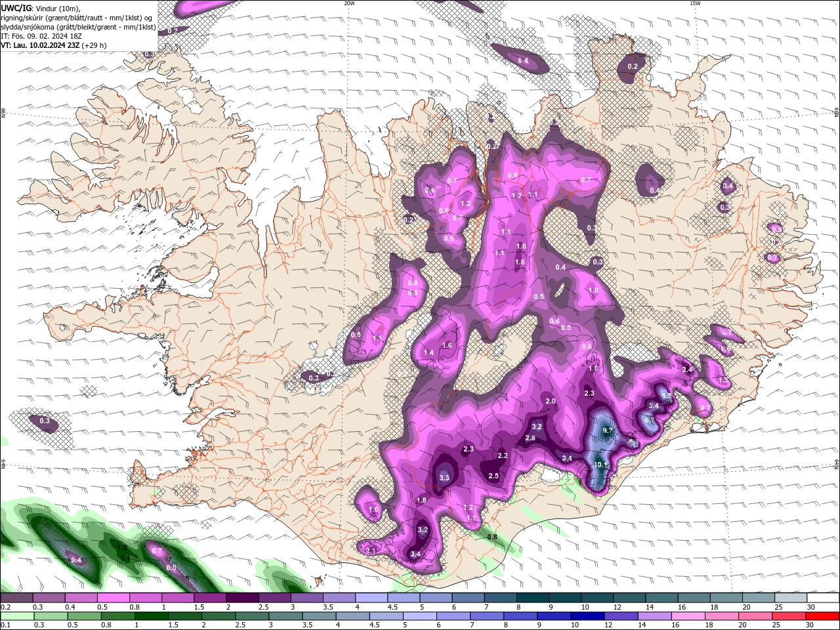Image resolution: width=840 pixels, height=630 pixels.
Task: Click the valid time 'VT: Lau. 10.02.2024 23Z (+29 h)'
Action: (54, 45)
